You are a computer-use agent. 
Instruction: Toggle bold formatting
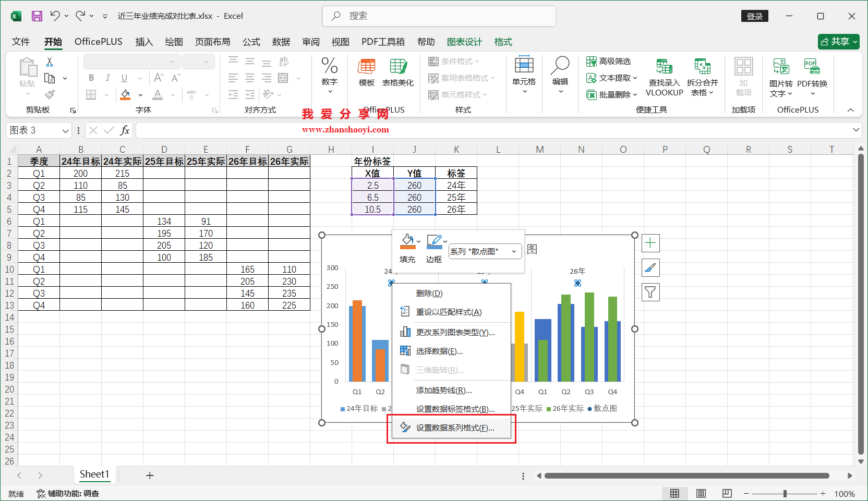pyautogui.click(x=91, y=78)
